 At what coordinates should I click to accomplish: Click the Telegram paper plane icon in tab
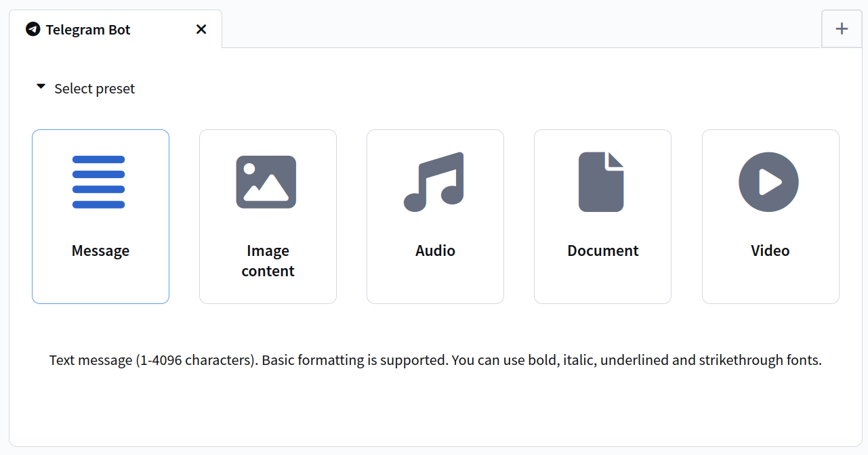click(33, 29)
